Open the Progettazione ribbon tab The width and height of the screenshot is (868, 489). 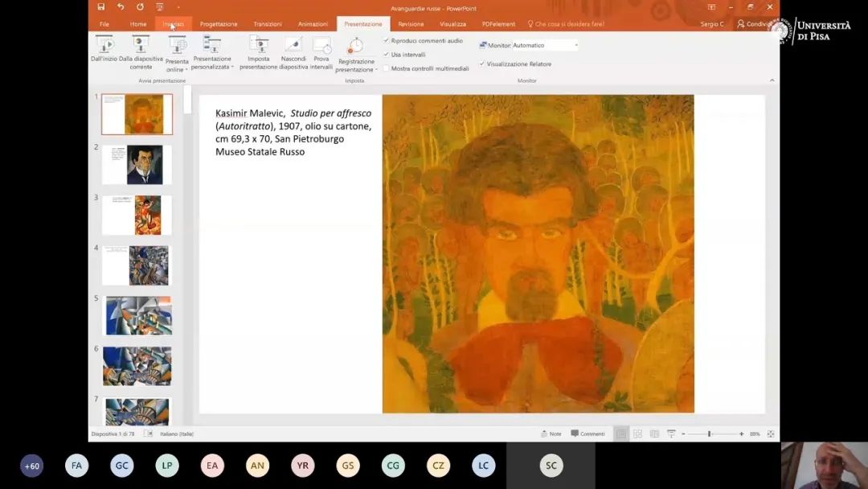point(219,24)
